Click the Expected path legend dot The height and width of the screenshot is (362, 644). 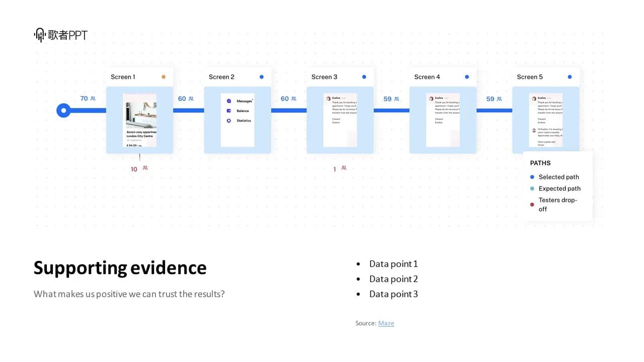pyautogui.click(x=532, y=189)
